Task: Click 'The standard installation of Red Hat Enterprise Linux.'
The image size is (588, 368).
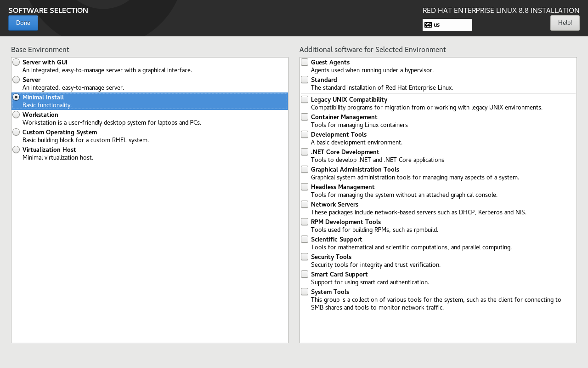Action: click(382, 88)
